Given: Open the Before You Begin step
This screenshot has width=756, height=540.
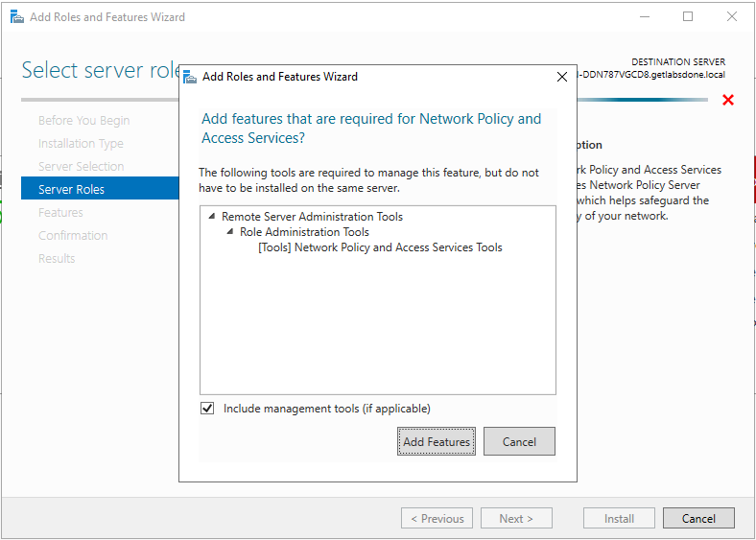Looking at the screenshot, I should (83, 120).
